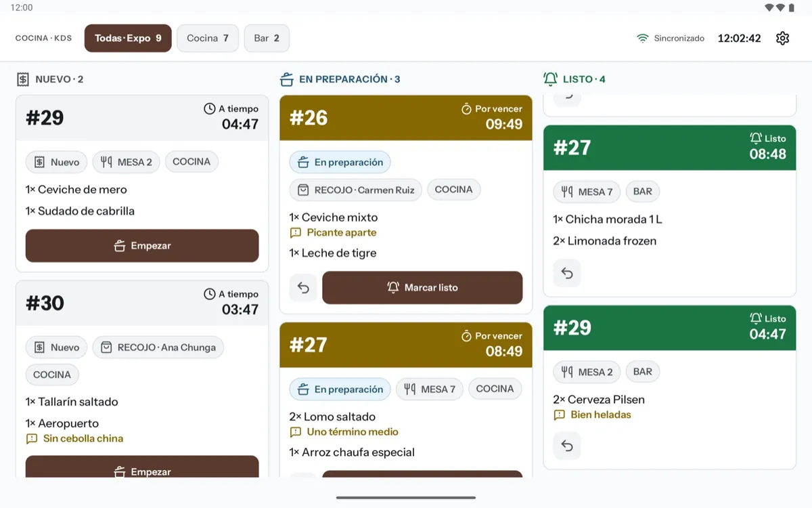Tap the RECOJO · Ana Chunga chip
The width and height of the screenshot is (812, 508).
158,347
